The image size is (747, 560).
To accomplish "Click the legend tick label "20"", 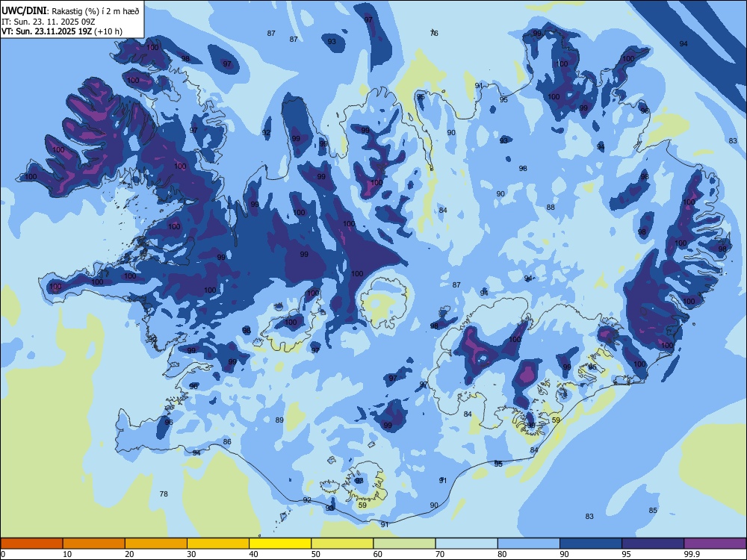I will pos(129,554).
